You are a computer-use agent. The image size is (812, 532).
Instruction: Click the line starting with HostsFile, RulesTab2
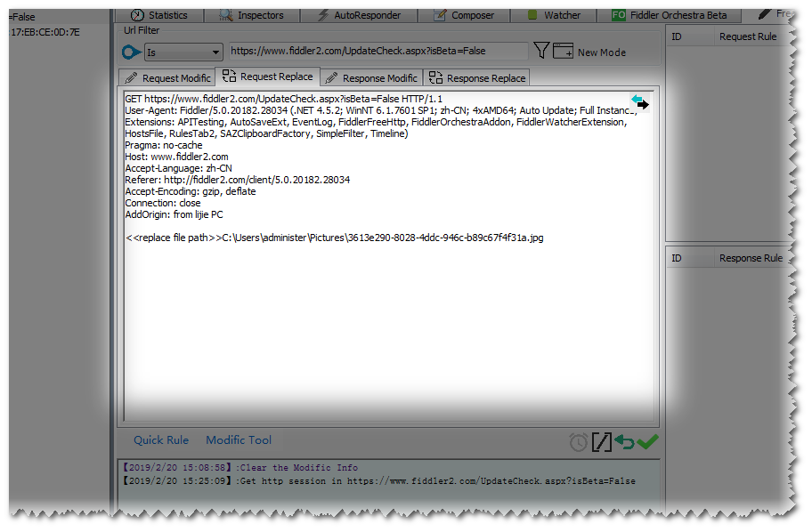pyautogui.click(x=266, y=133)
